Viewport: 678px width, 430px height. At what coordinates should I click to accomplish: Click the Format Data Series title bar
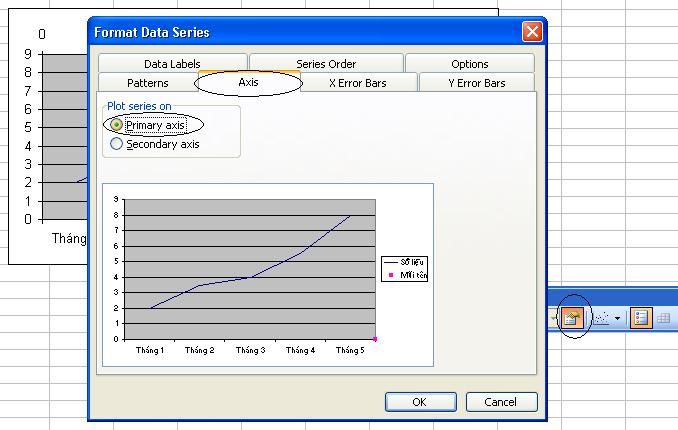tap(300, 32)
